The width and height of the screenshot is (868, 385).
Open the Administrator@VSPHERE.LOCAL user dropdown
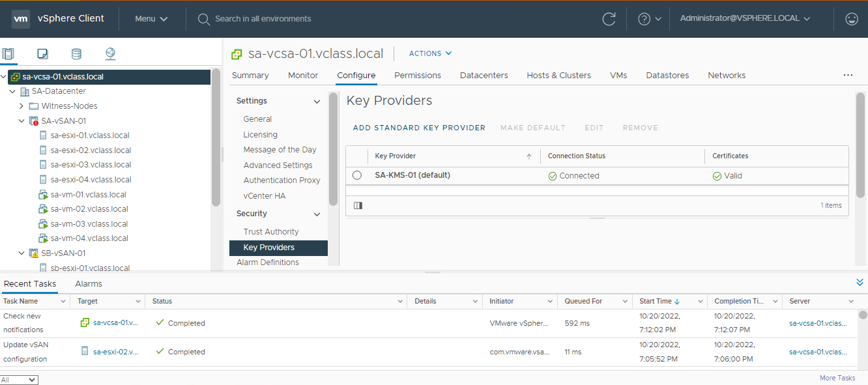click(x=745, y=18)
